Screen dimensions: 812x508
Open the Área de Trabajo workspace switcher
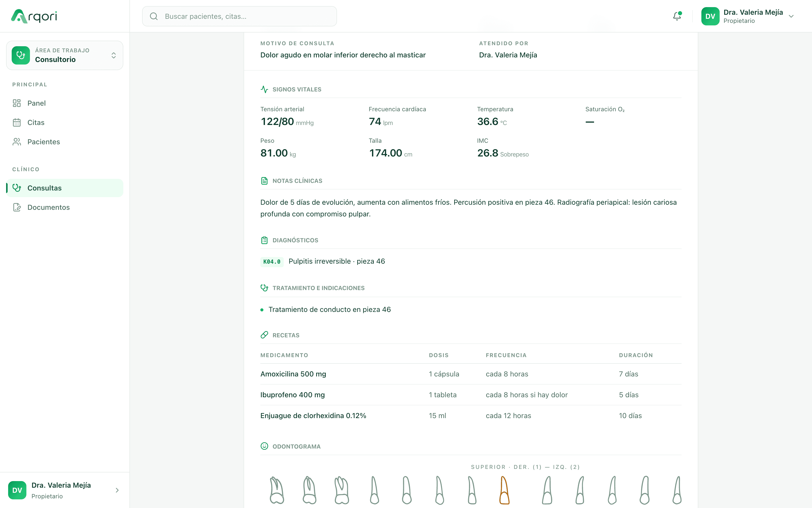click(65, 55)
